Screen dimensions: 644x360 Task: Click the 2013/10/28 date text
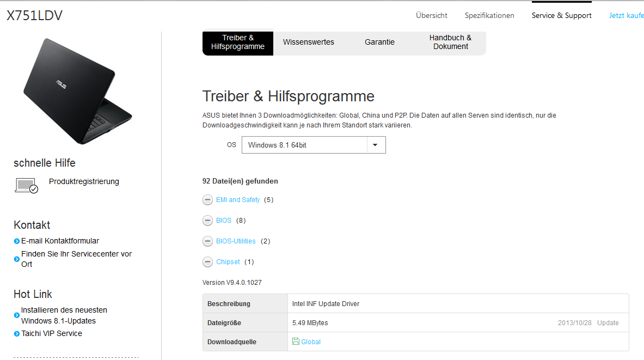574,323
